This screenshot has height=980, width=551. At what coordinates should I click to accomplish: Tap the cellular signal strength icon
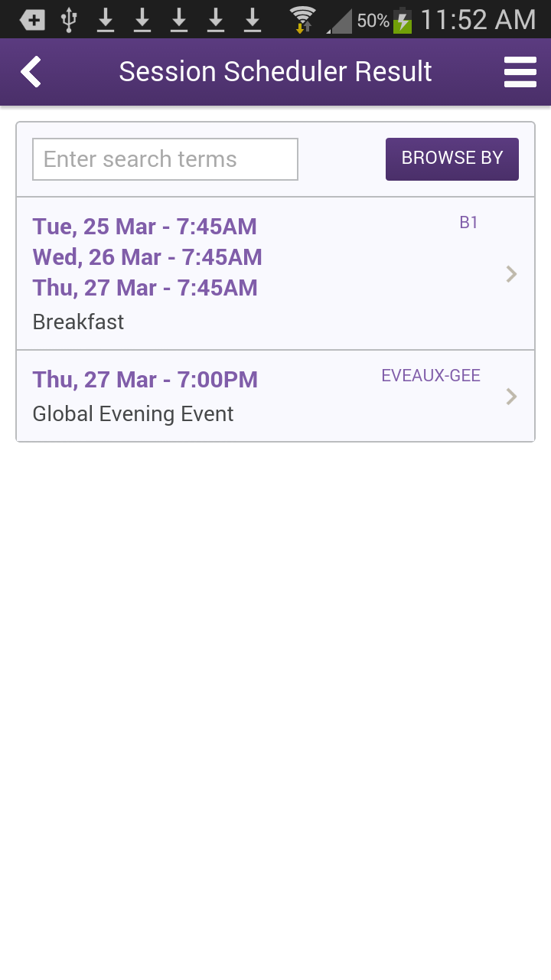point(340,21)
